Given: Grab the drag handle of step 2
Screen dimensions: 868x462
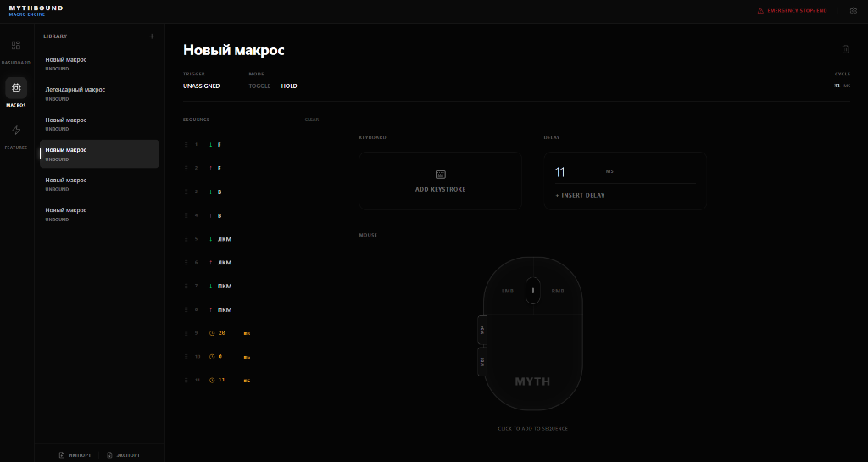Looking at the screenshot, I should coord(186,168).
